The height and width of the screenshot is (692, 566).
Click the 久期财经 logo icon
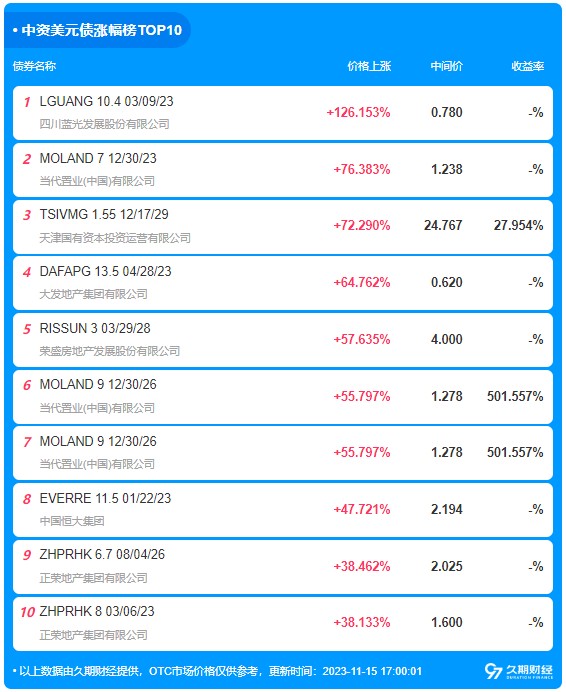tap(518, 671)
